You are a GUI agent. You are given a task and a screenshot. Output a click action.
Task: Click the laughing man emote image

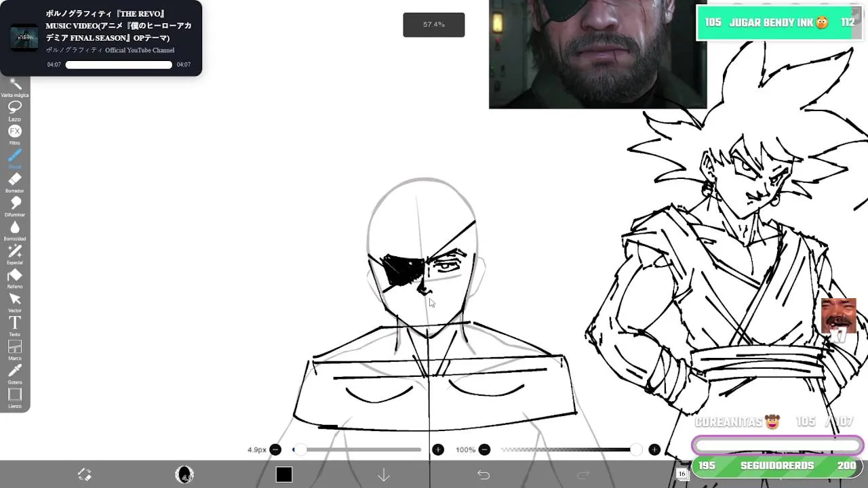click(838, 316)
